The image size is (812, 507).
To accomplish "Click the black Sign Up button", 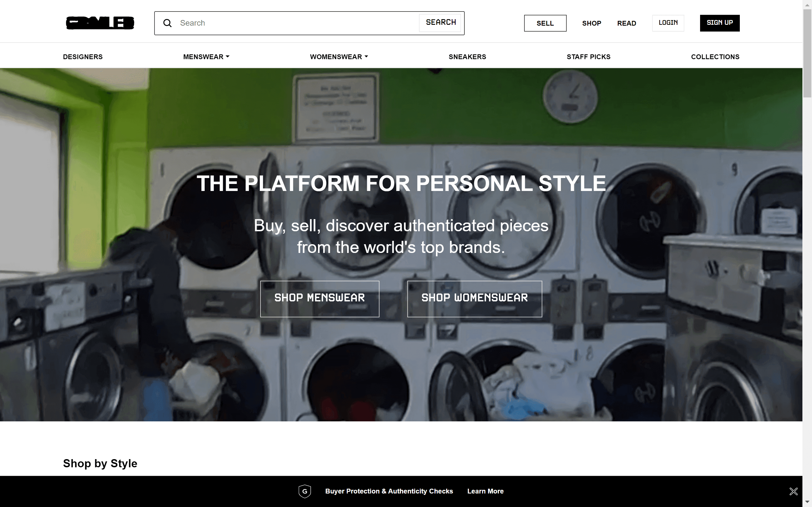I will click(720, 23).
